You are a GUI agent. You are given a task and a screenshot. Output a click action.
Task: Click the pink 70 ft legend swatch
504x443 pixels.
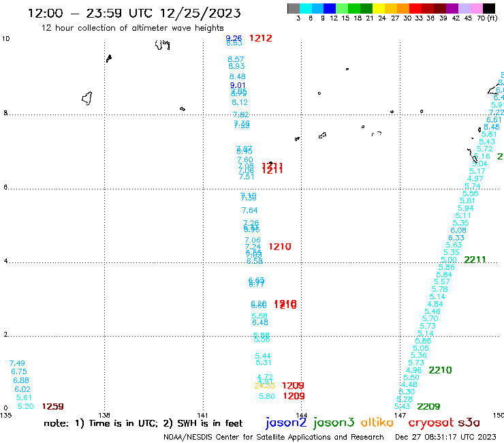(x=476, y=8)
